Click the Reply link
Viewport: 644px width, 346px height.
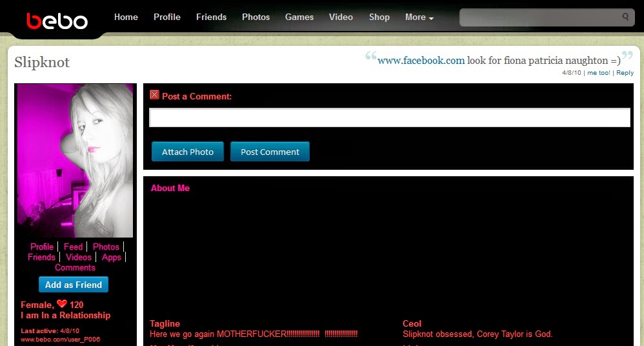point(625,73)
